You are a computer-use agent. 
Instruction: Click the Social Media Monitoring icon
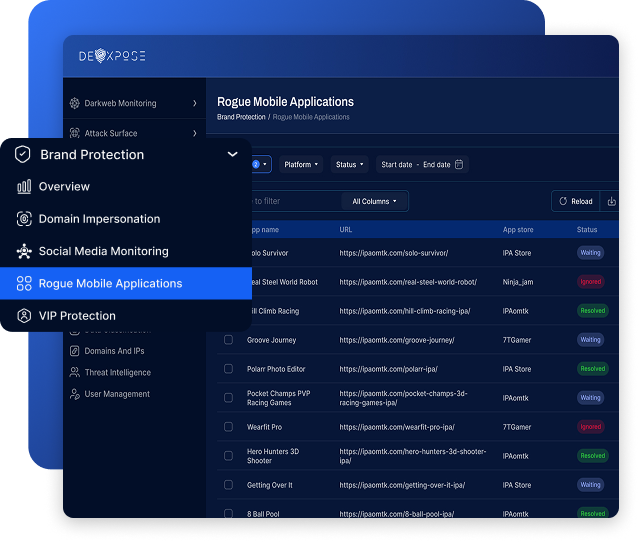point(24,251)
